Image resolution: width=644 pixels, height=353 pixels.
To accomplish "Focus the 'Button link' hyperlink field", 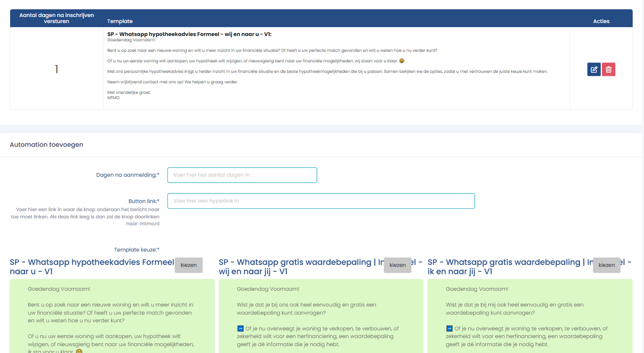I will coord(321,201).
